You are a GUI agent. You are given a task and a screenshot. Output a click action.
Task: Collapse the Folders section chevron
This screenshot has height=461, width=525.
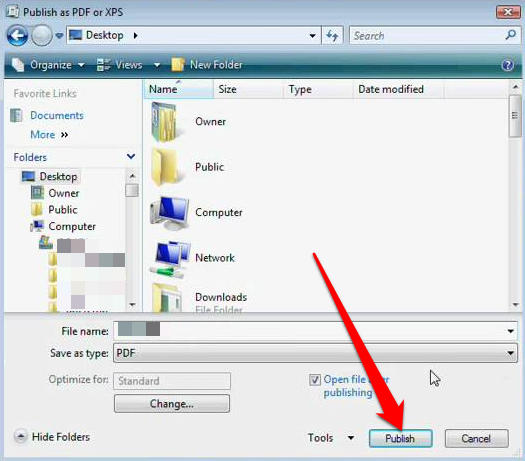(131, 156)
